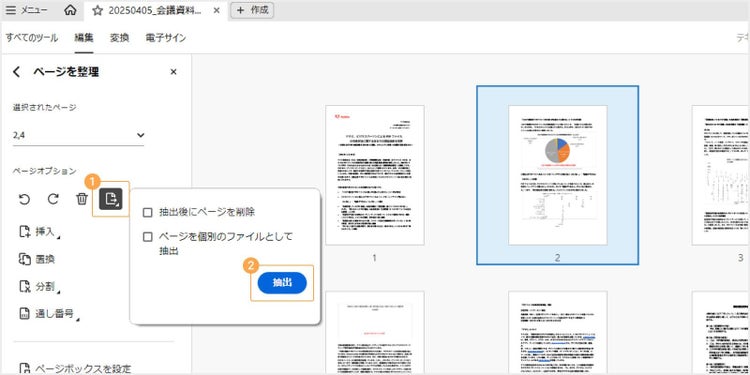The width and height of the screenshot is (750, 375).
Task: Click the blue 抽出 button
Action: pyautogui.click(x=282, y=283)
